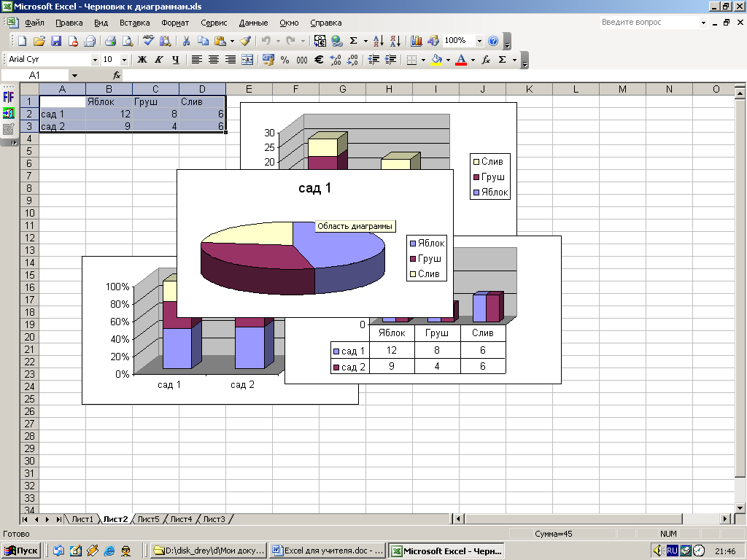The width and height of the screenshot is (747, 560).
Task: Apply currency style format
Action: coord(268,60)
